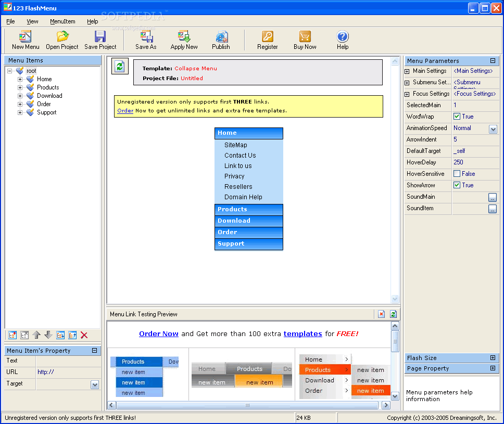Move the item up with the up arrow
Screen dimensions: 504x424
point(36,335)
